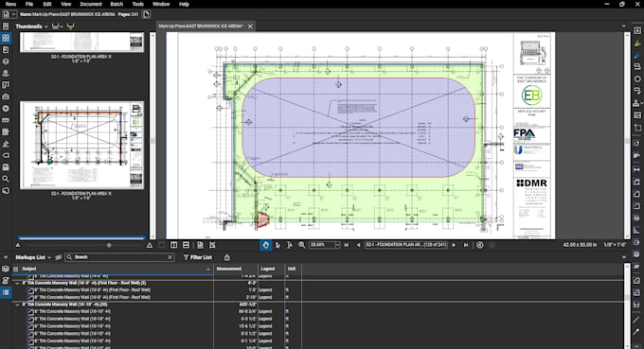Open the Bookmarks panel icon in left sidebar
The width and height of the screenshot is (644, 349).
pyautogui.click(x=6, y=49)
